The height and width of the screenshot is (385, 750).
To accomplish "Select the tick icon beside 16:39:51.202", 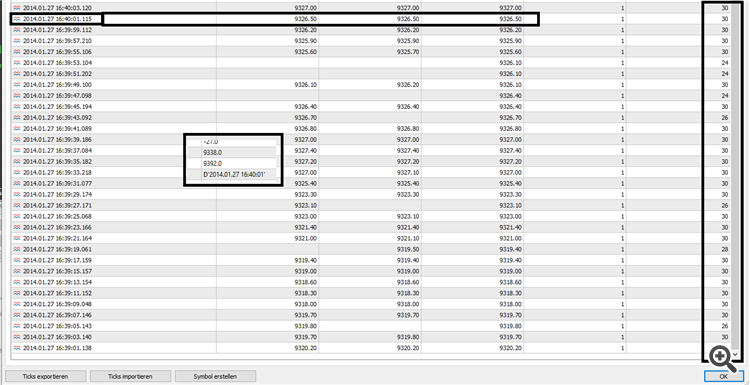I will point(18,74).
